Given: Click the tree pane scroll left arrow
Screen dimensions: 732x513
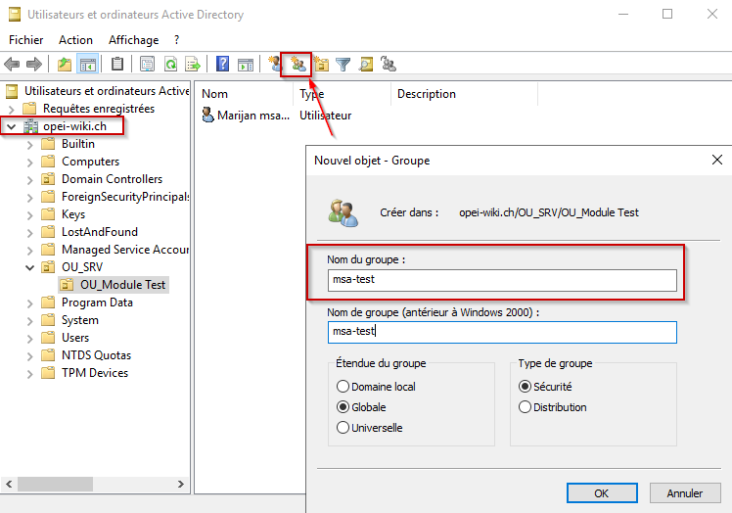Looking at the screenshot, I should click(9, 484).
